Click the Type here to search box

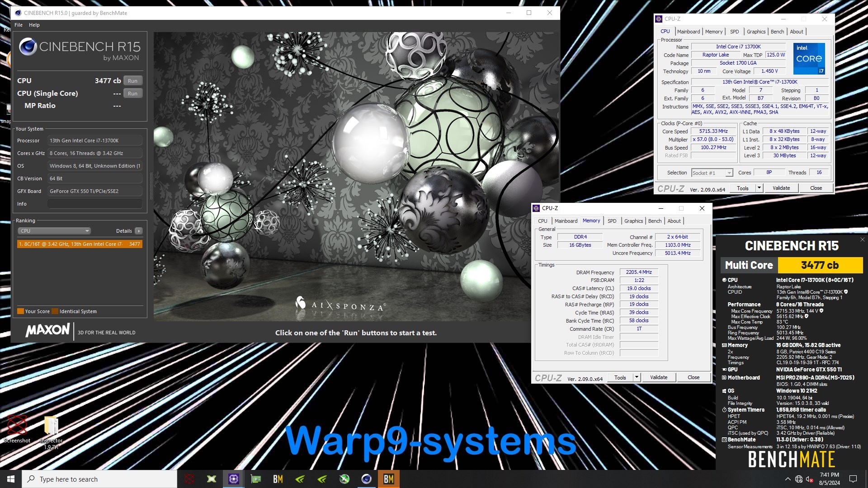coord(99,479)
